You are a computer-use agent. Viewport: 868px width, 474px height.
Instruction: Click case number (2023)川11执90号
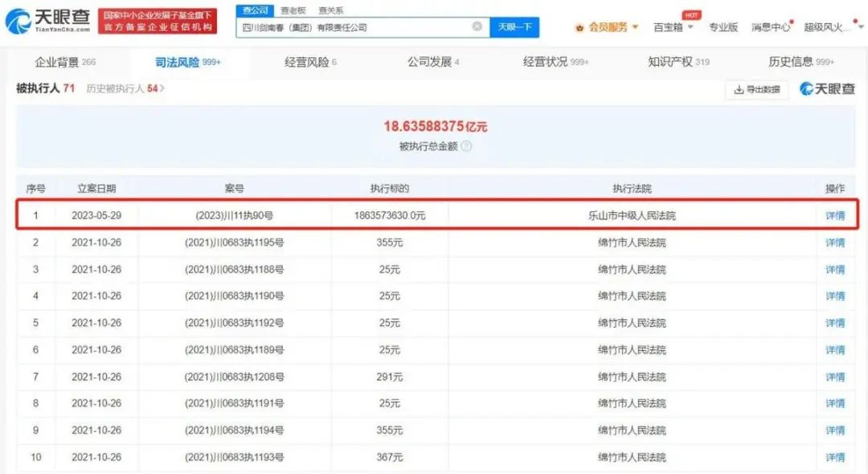[234, 215]
